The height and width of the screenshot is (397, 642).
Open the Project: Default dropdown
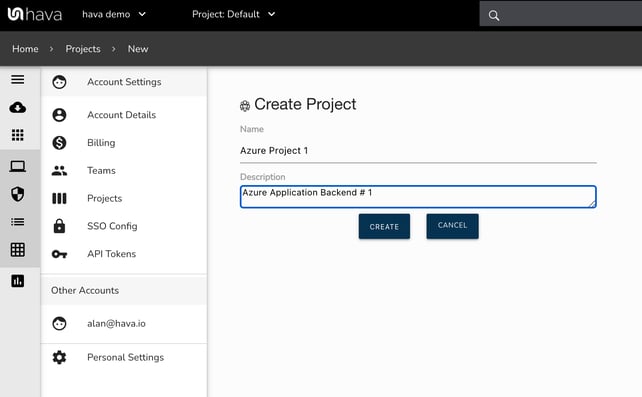pos(233,14)
